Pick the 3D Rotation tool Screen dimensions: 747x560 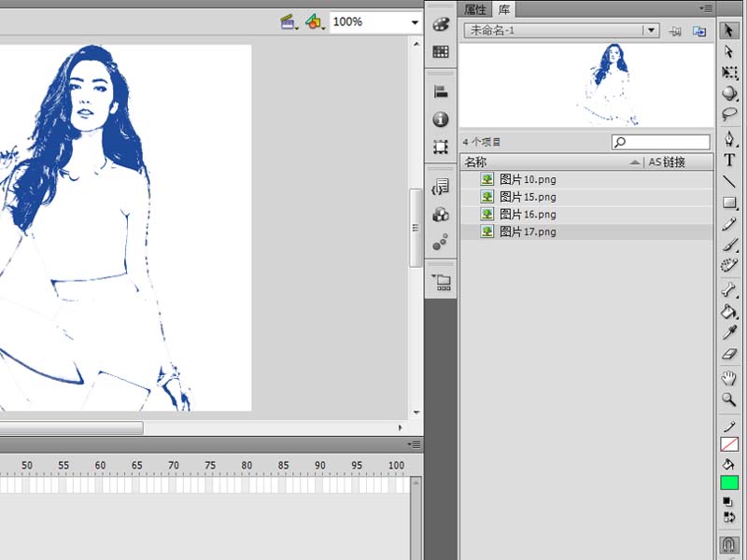click(x=729, y=93)
